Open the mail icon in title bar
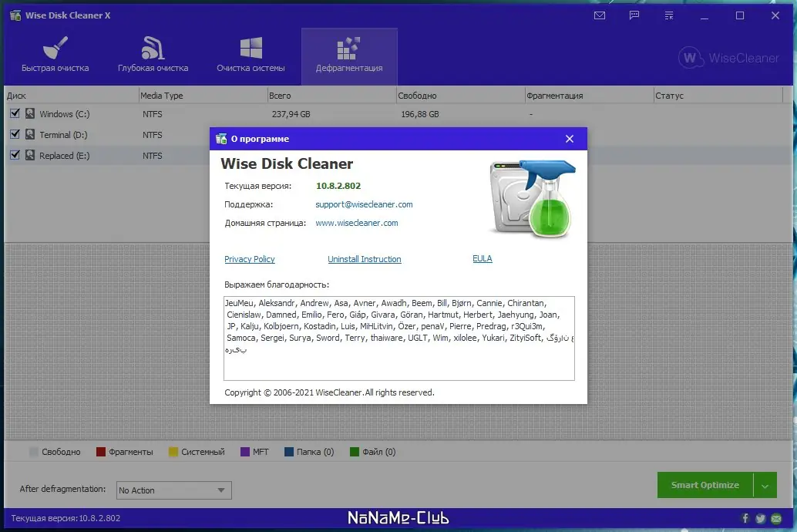 click(600, 15)
